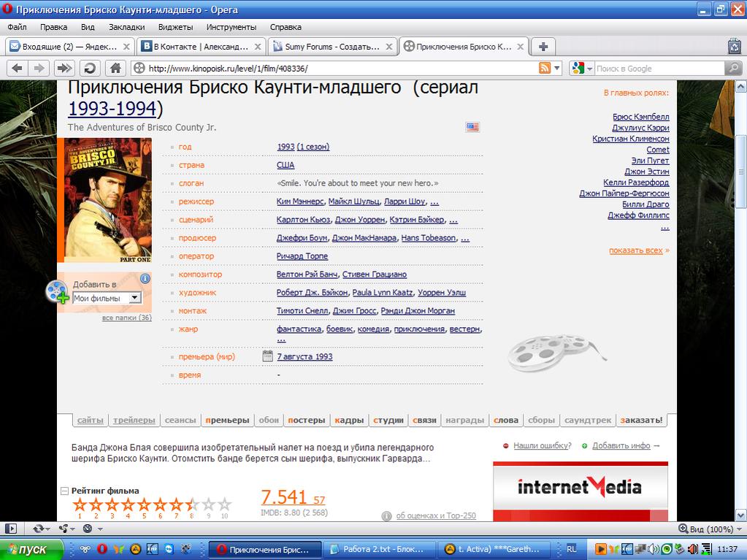Click the blue info icon in add box

(145, 278)
